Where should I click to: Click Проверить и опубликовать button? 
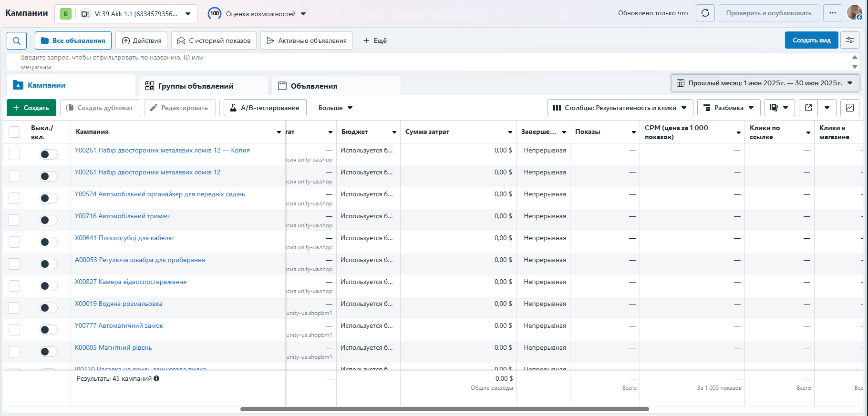tap(769, 13)
